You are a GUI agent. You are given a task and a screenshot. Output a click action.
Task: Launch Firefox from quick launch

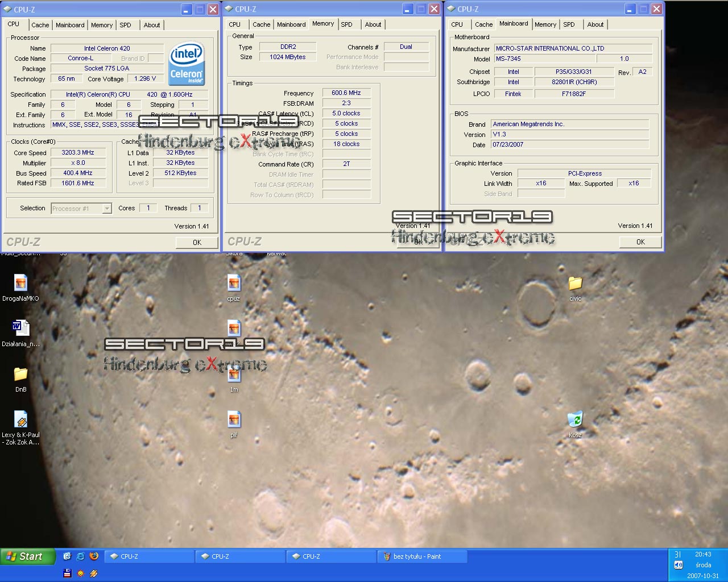coord(94,556)
